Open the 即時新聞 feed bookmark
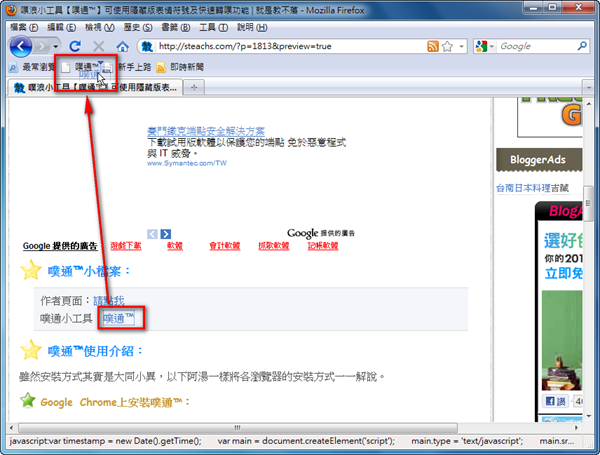 coord(180,67)
